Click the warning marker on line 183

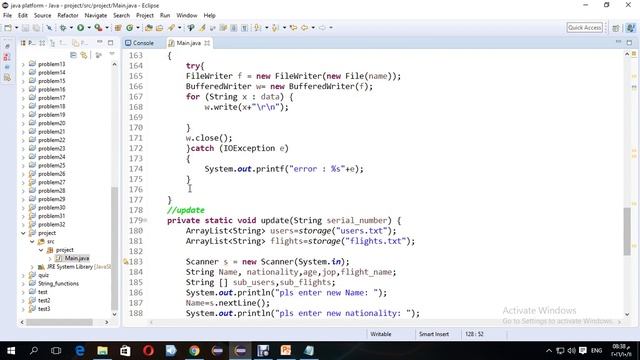126,262
